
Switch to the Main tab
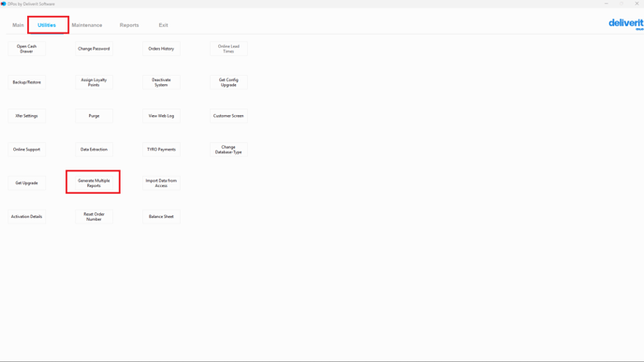pos(18,25)
